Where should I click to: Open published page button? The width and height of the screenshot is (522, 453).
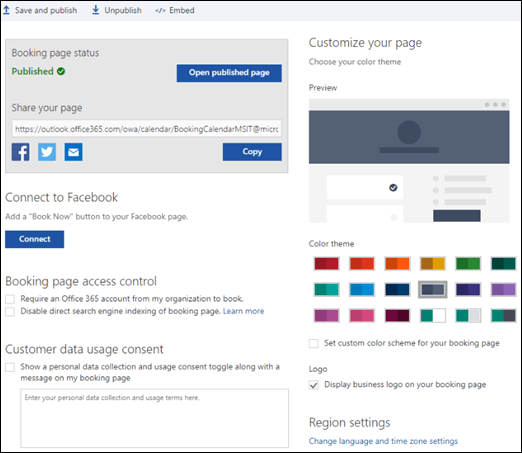(x=229, y=73)
